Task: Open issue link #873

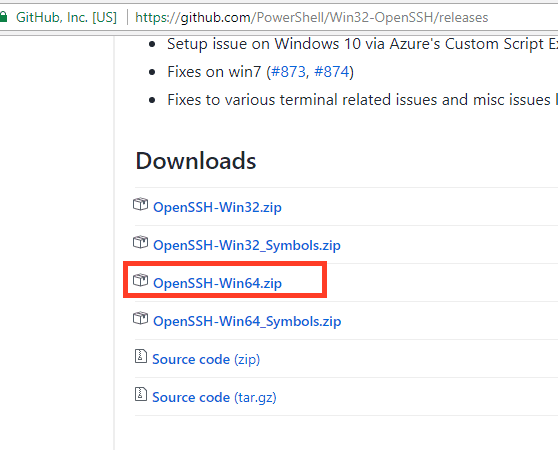Action: 288,72
